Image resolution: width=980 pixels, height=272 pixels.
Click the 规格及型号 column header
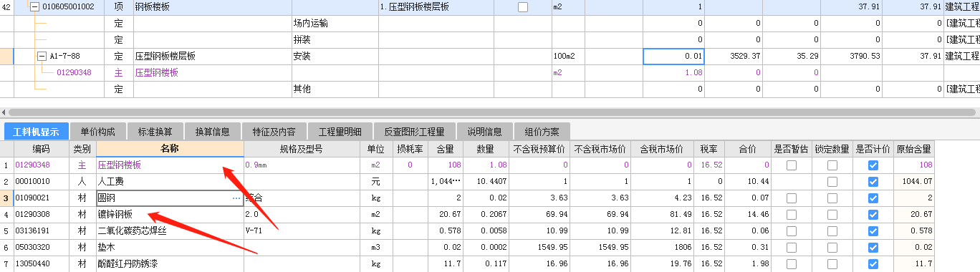[x=301, y=149]
